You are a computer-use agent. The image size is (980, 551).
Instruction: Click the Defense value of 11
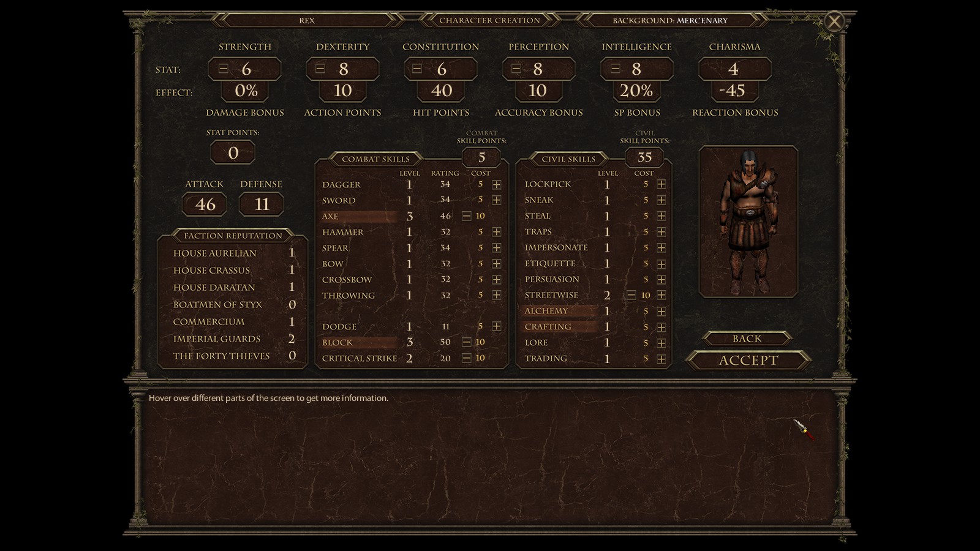coord(262,204)
